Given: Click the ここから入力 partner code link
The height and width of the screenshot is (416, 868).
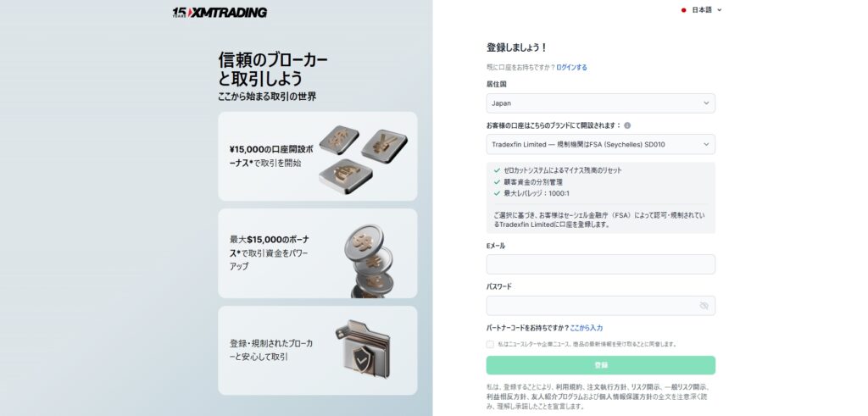Looking at the screenshot, I should click(x=587, y=328).
